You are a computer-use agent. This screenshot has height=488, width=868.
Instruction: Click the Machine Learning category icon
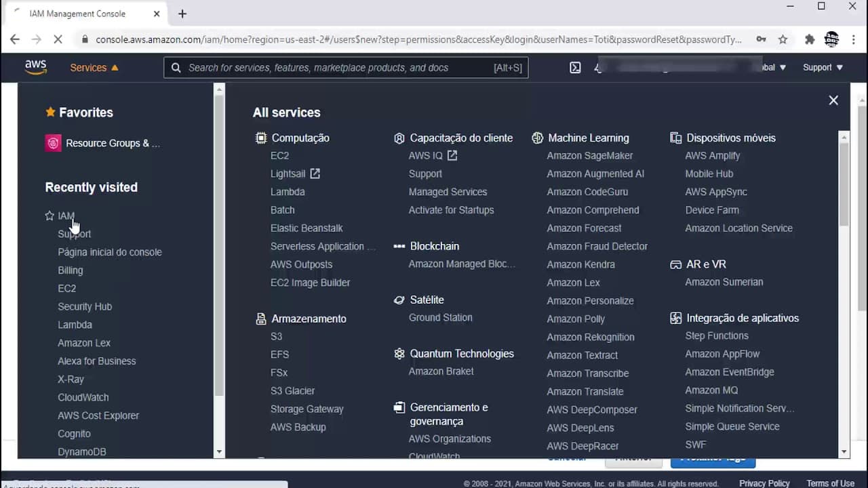tap(537, 138)
